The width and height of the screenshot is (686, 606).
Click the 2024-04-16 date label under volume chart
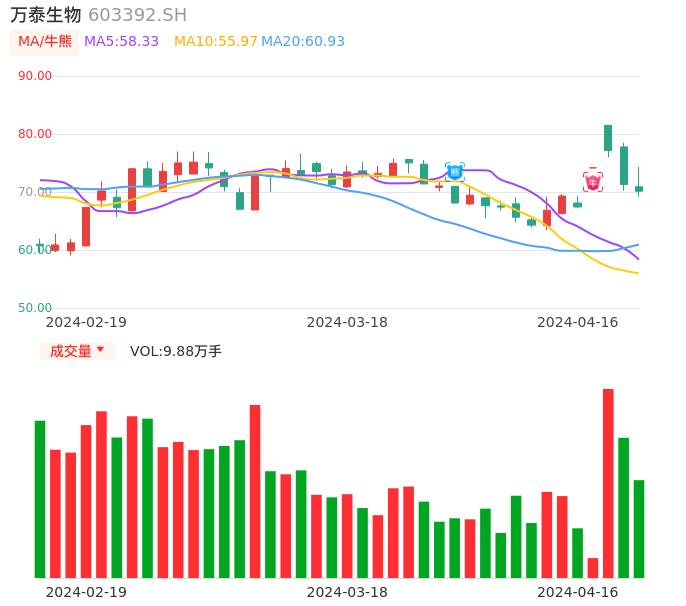coord(578,592)
